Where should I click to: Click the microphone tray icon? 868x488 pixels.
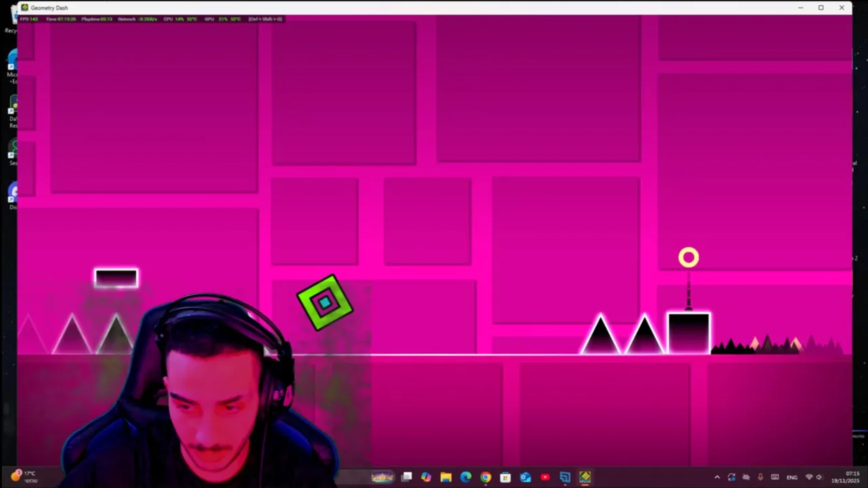[760, 477]
